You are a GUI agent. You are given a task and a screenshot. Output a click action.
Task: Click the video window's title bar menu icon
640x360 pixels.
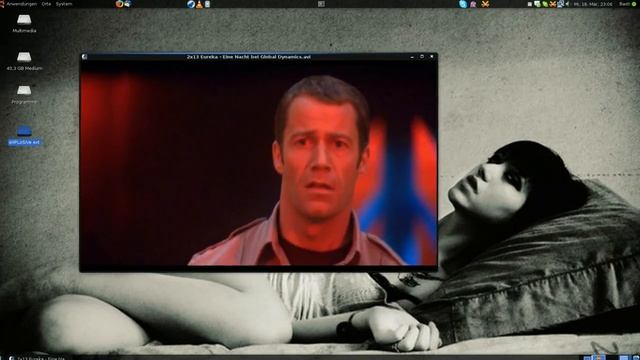click(x=84, y=57)
